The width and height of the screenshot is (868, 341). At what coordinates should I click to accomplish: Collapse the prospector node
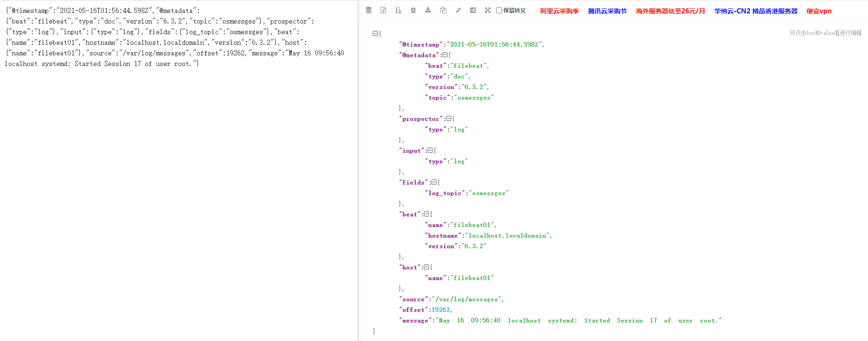pos(449,119)
